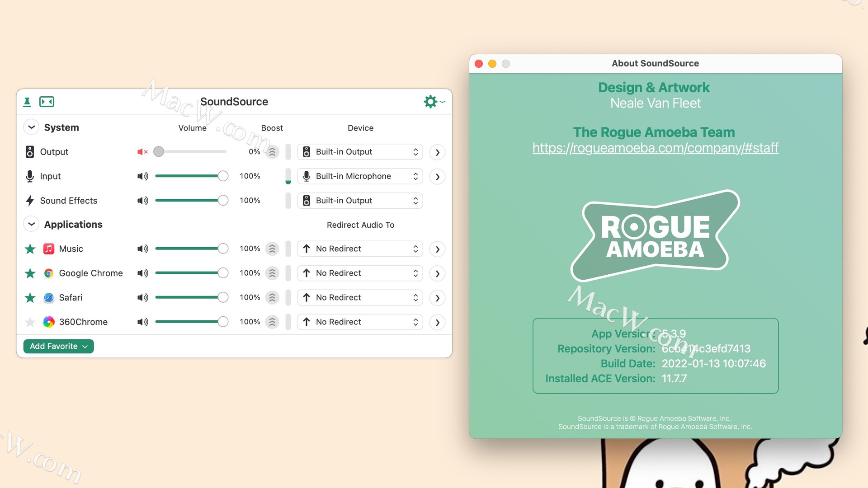The width and height of the screenshot is (868, 488).
Task: Unfavorite Music with its star
Action: tap(30, 249)
